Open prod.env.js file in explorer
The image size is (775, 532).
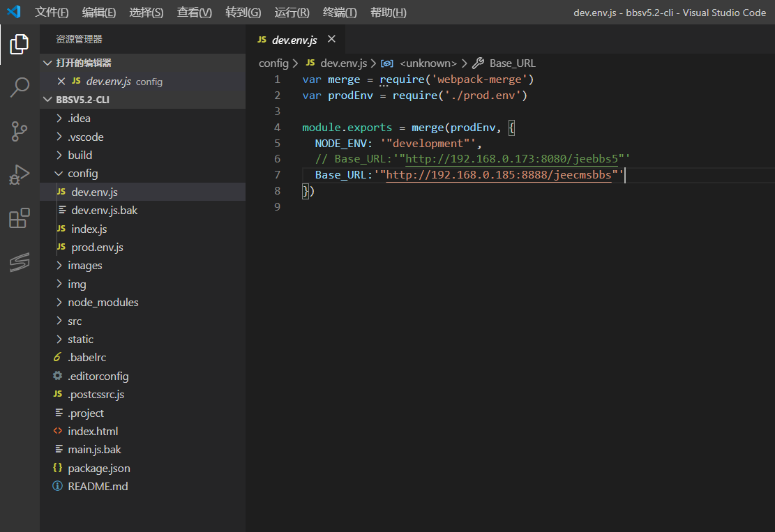[x=97, y=247]
